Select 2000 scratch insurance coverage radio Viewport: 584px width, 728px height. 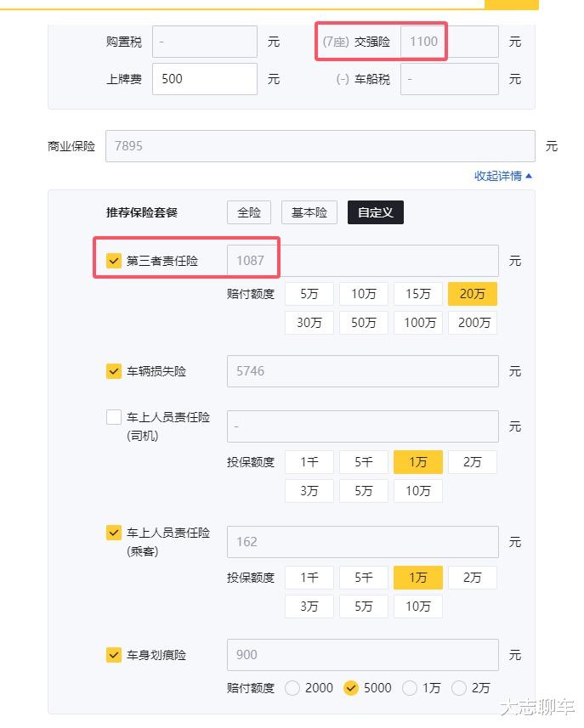tap(293, 688)
